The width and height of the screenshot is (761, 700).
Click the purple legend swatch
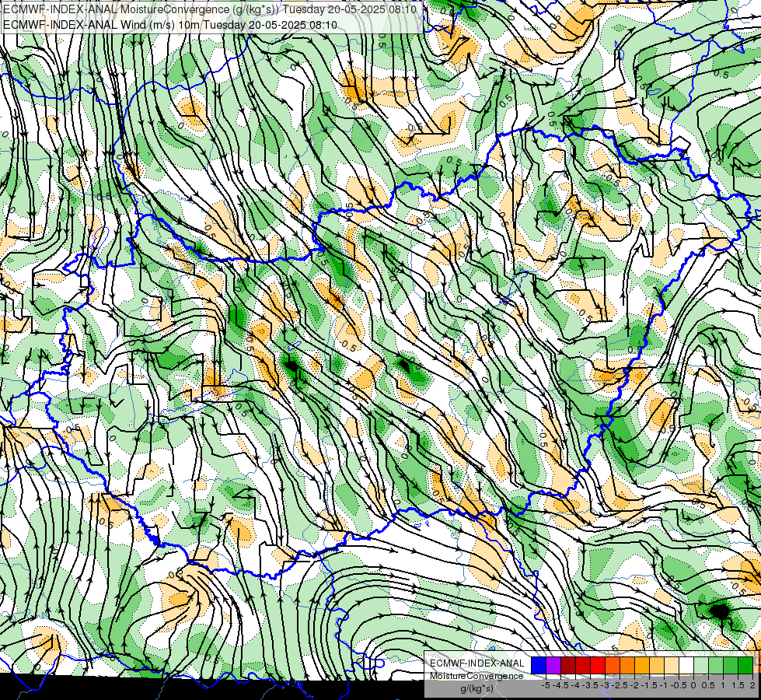tap(553, 666)
